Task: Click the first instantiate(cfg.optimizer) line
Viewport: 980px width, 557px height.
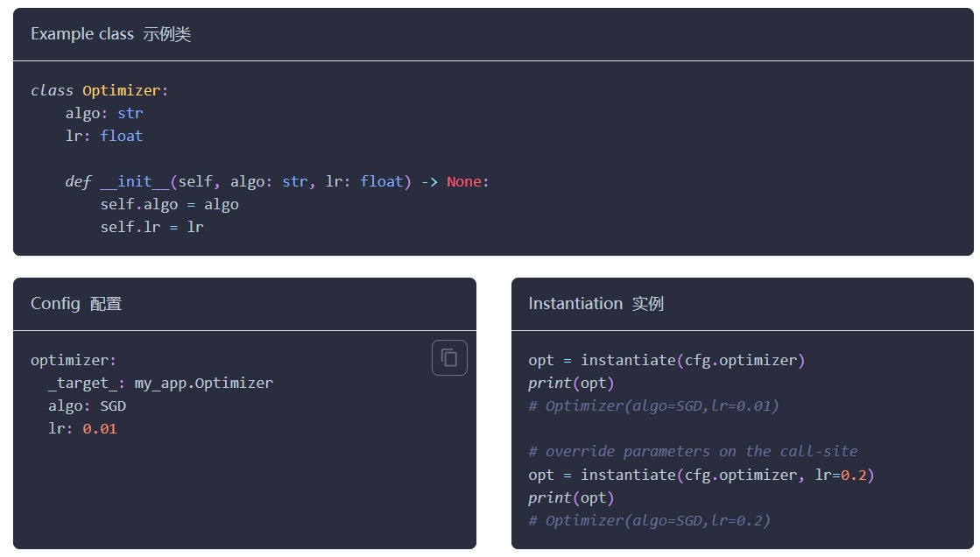Action: 666,361
